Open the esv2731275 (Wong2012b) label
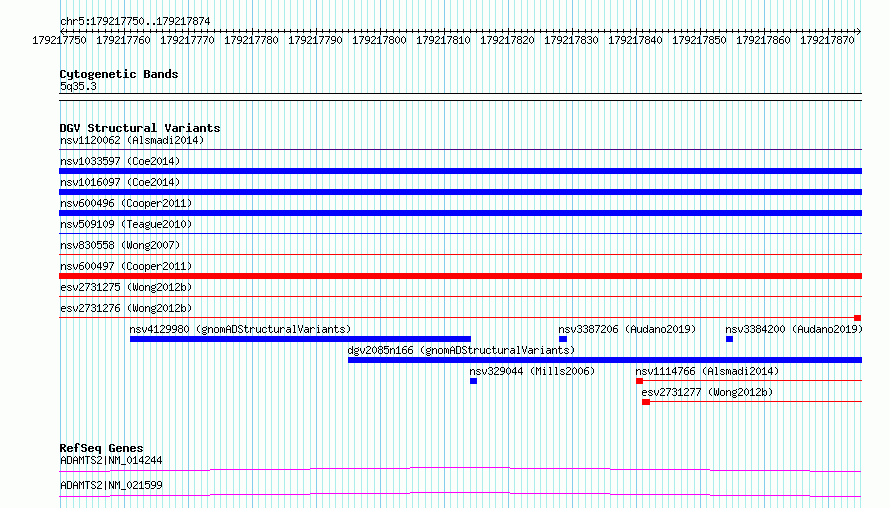This screenshot has height=508, width=890. tap(126, 287)
